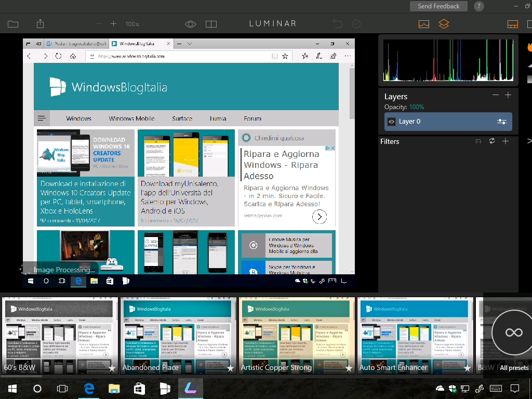Add a filter with the Filters plus icon
The image size is (532, 399).
[506, 141]
